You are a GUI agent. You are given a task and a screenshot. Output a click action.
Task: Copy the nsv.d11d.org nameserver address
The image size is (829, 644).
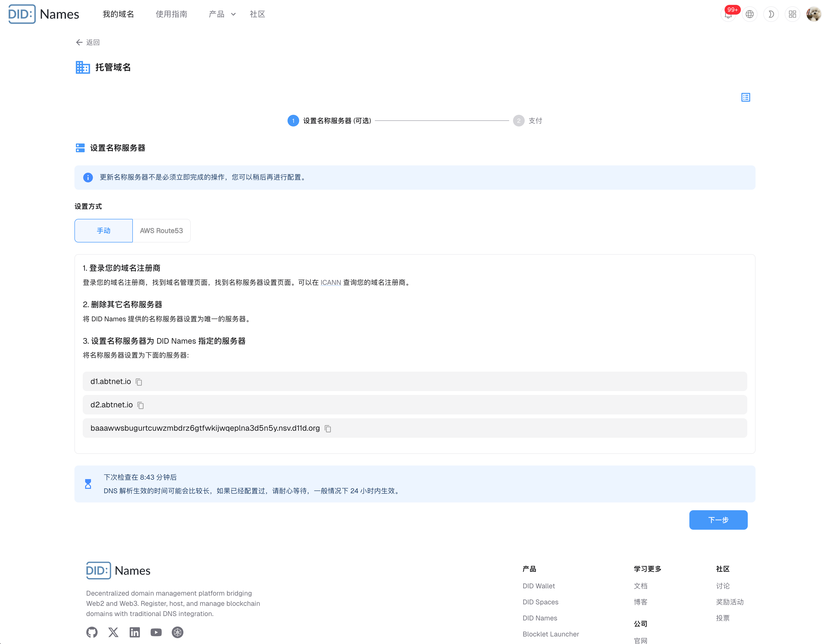(328, 429)
